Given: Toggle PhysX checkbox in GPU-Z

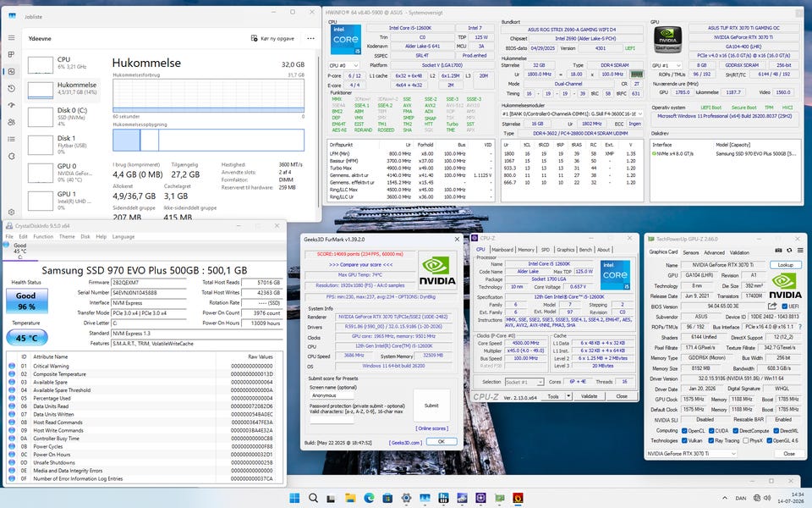Looking at the screenshot, I should pyautogui.click(x=745, y=440).
